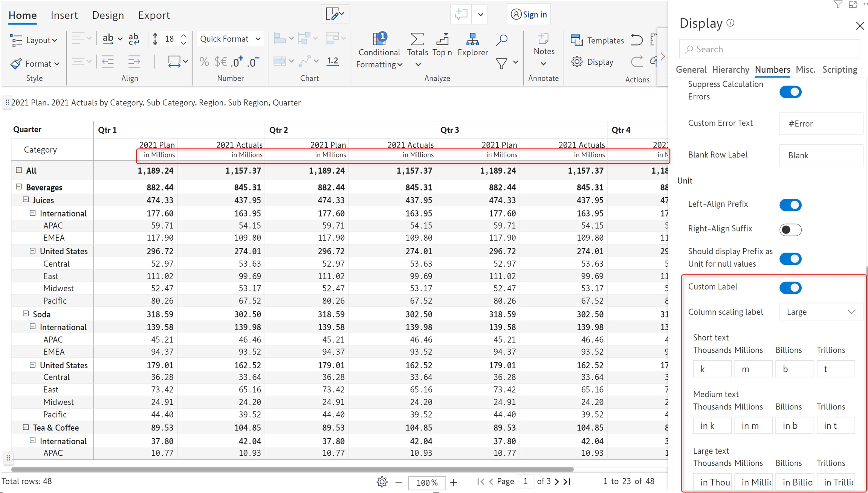Click the Custom Error Text field
Viewport: 868px width, 493px height.
click(x=821, y=124)
